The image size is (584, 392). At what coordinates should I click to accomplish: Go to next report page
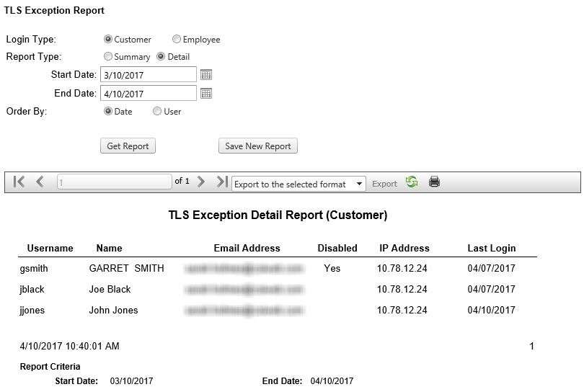(x=201, y=182)
